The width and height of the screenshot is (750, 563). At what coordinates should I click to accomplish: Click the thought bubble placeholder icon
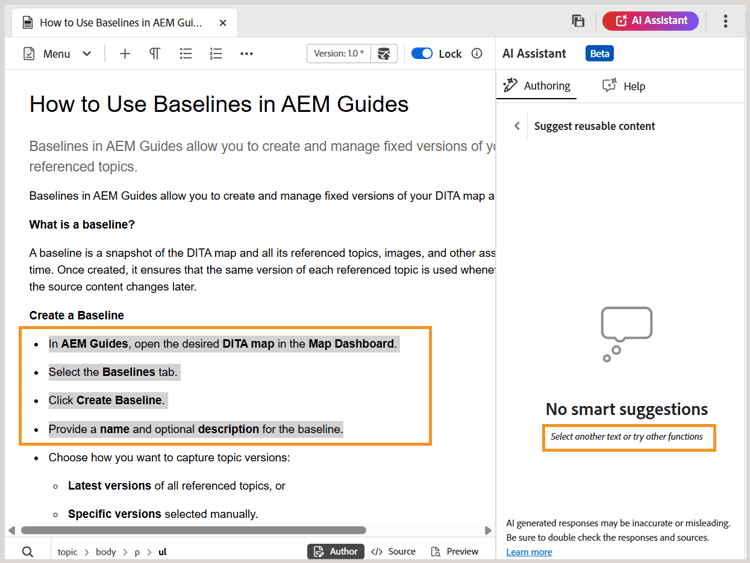coord(626,334)
